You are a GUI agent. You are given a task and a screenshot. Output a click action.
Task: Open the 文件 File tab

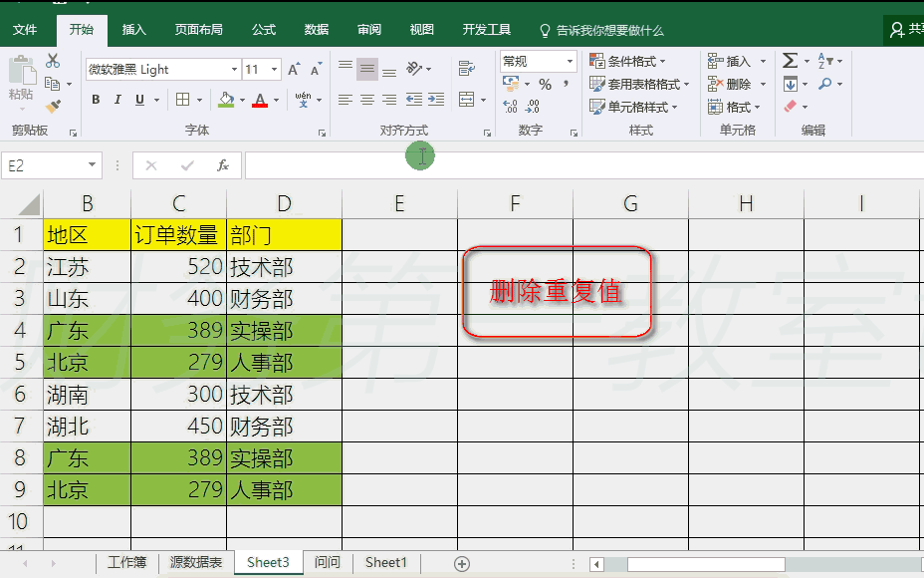pyautogui.click(x=25, y=30)
